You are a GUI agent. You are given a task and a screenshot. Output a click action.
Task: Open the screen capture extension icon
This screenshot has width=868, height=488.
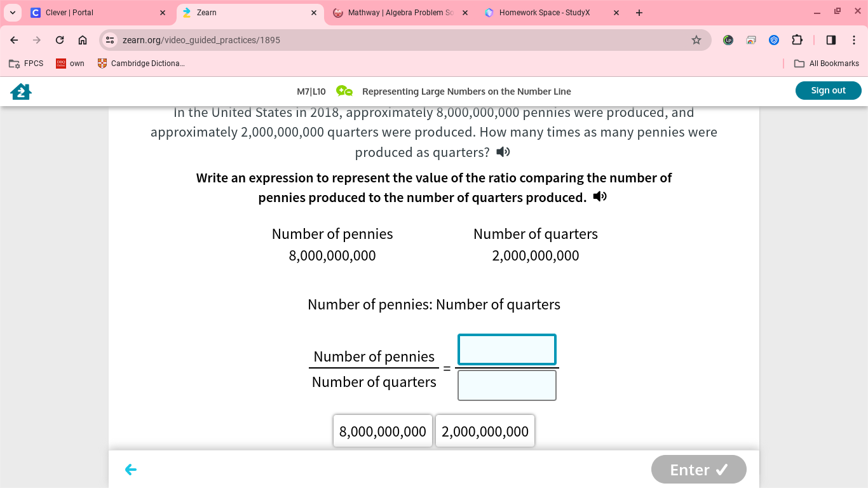tap(751, 40)
